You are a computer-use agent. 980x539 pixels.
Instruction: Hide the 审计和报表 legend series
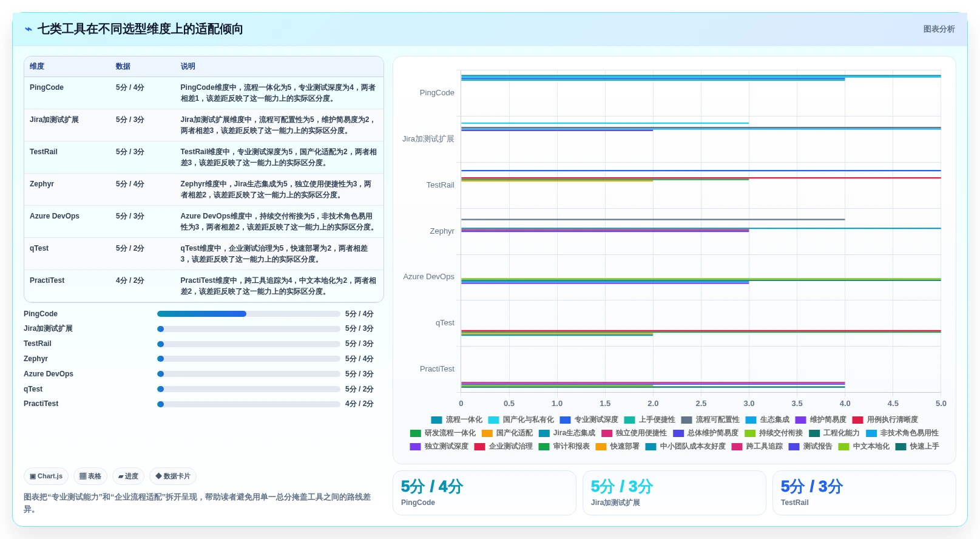coord(564,446)
